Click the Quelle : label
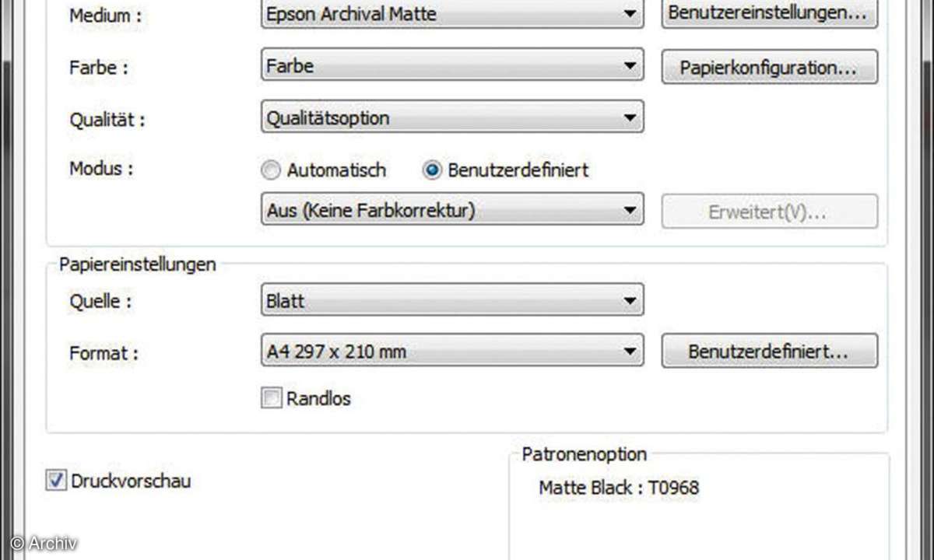This screenshot has height=560, width=934. click(x=100, y=303)
